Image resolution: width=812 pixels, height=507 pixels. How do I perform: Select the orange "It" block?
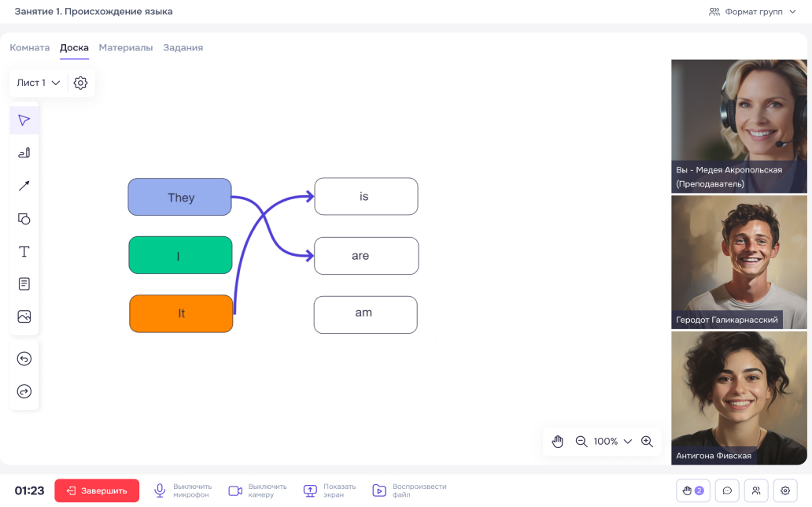tap(181, 313)
